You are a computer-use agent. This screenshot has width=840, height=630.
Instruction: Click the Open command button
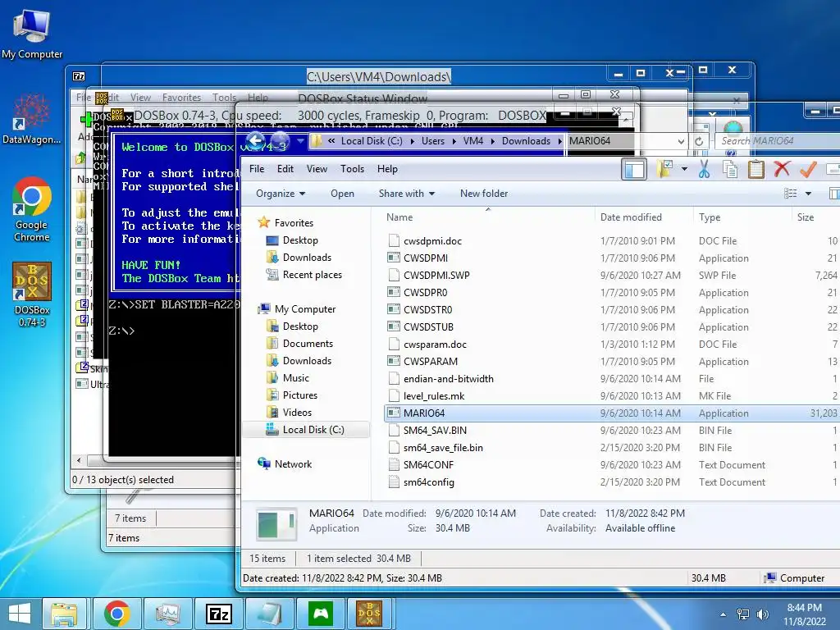pyautogui.click(x=342, y=194)
